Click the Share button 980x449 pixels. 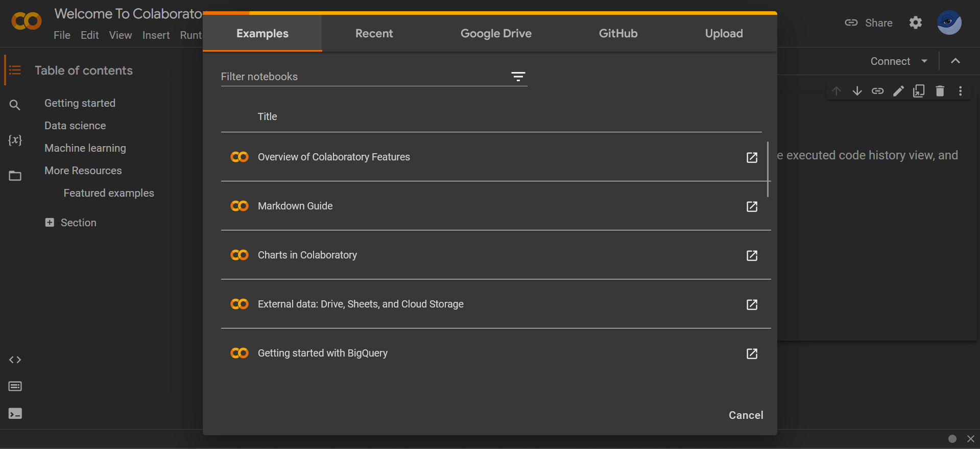pyautogui.click(x=869, y=22)
